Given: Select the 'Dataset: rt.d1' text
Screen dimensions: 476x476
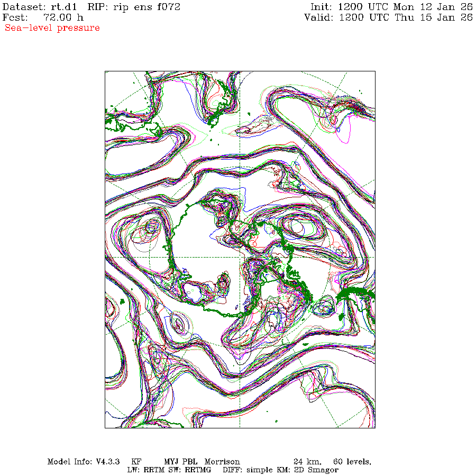Looking at the screenshot, I should point(40,7).
